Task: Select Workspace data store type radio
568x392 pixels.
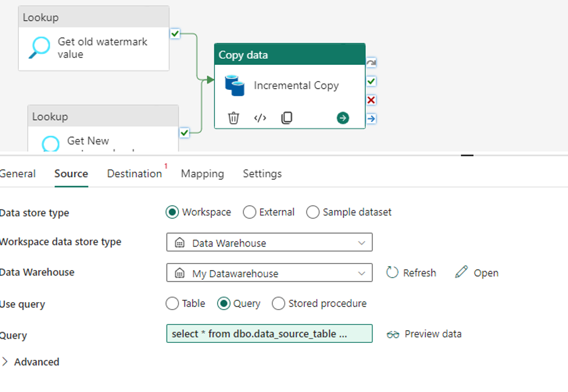Action: 172,212
